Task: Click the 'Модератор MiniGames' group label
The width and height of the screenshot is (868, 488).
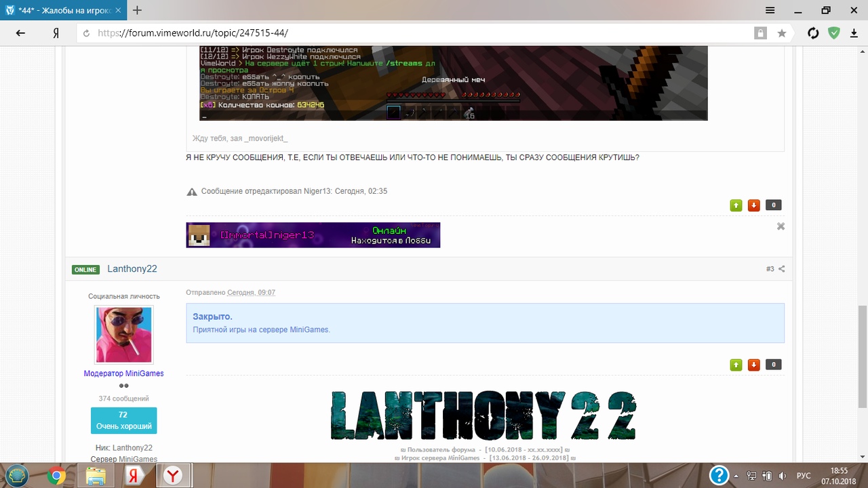Action: [x=123, y=373]
